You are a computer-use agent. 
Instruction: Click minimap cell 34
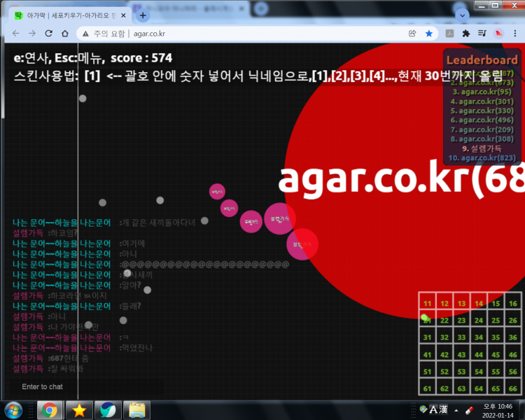(x=479, y=335)
